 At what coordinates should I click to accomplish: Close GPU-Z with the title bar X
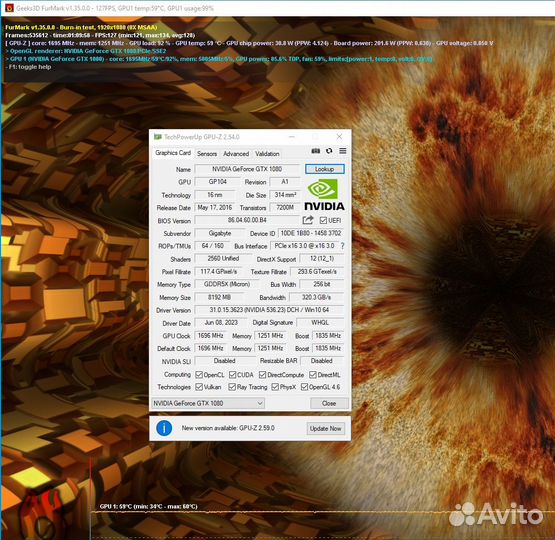point(339,137)
